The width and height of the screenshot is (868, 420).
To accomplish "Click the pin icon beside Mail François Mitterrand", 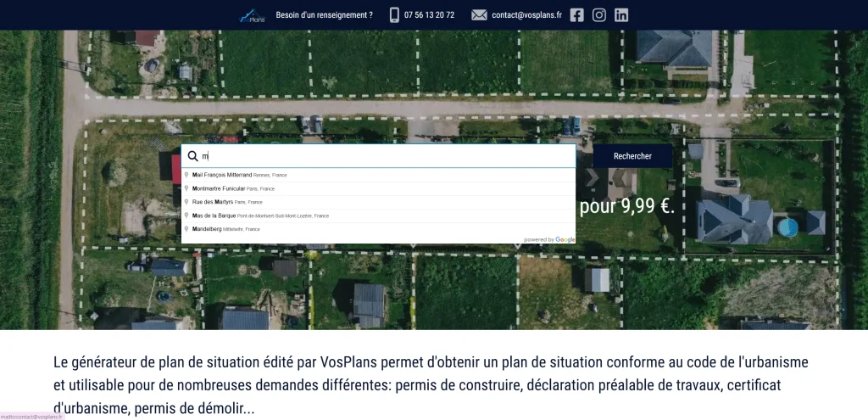I will point(186,175).
